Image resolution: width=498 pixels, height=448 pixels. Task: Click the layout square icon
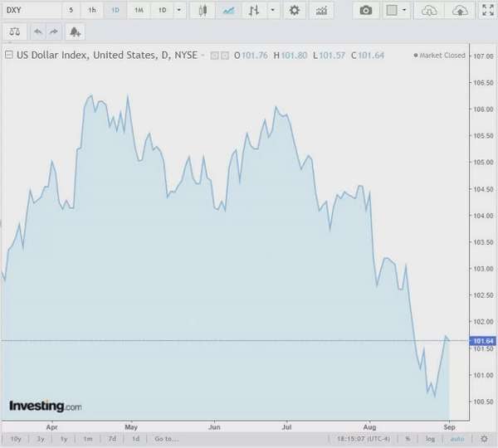coord(392,11)
